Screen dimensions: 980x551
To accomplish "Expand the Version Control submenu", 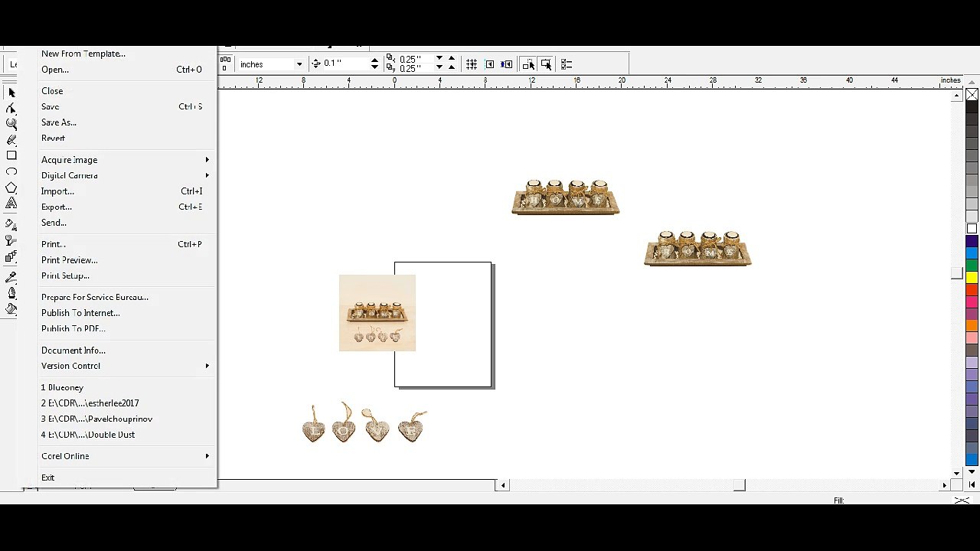I will [125, 366].
